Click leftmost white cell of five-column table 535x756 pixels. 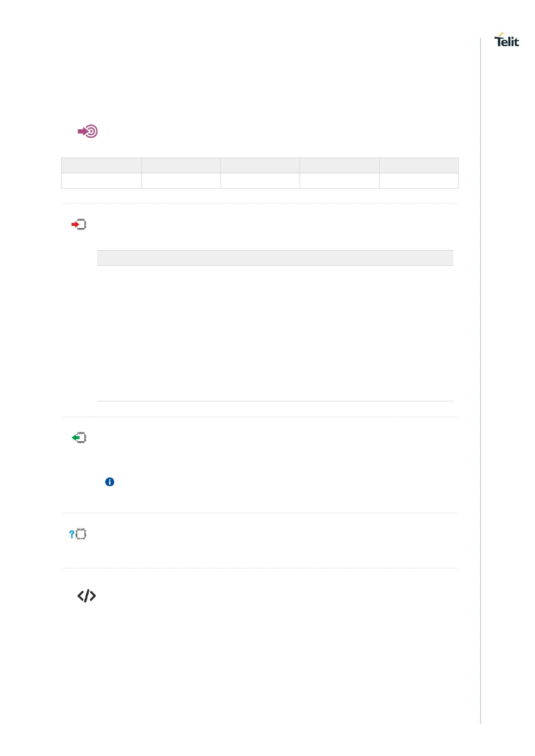102,180
